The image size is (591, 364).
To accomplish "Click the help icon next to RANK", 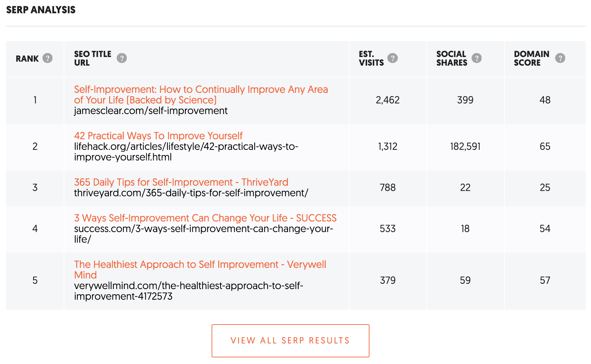I will coord(47,58).
